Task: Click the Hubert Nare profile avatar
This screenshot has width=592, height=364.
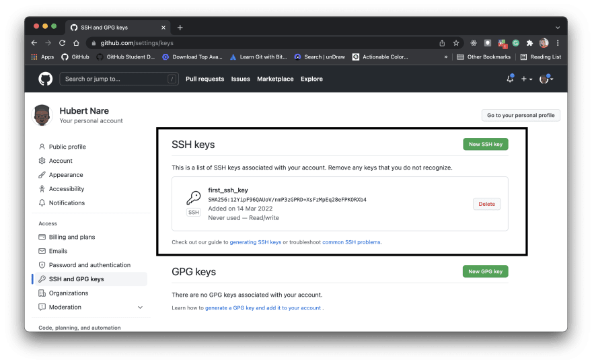Action: [x=42, y=115]
